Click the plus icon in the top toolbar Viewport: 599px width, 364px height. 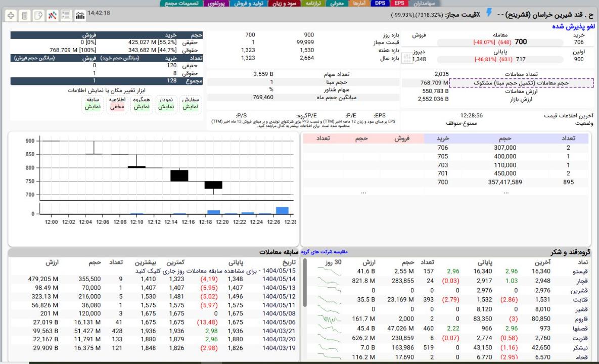point(11,16)
